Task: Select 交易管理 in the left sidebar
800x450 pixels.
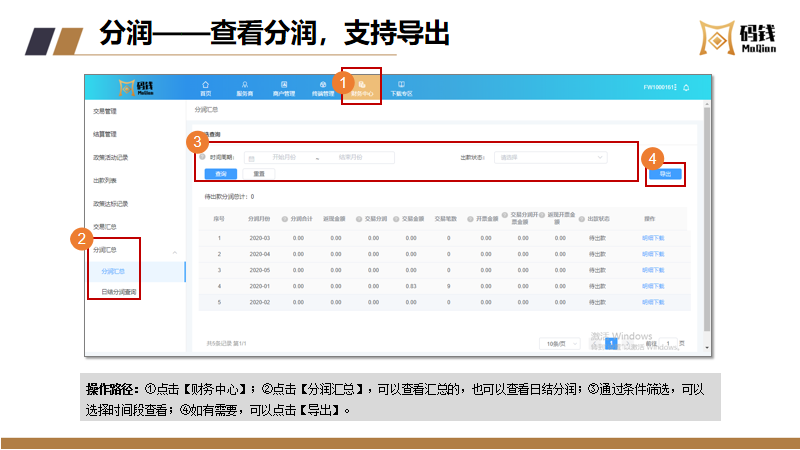Action: click(x=105, y=111)
